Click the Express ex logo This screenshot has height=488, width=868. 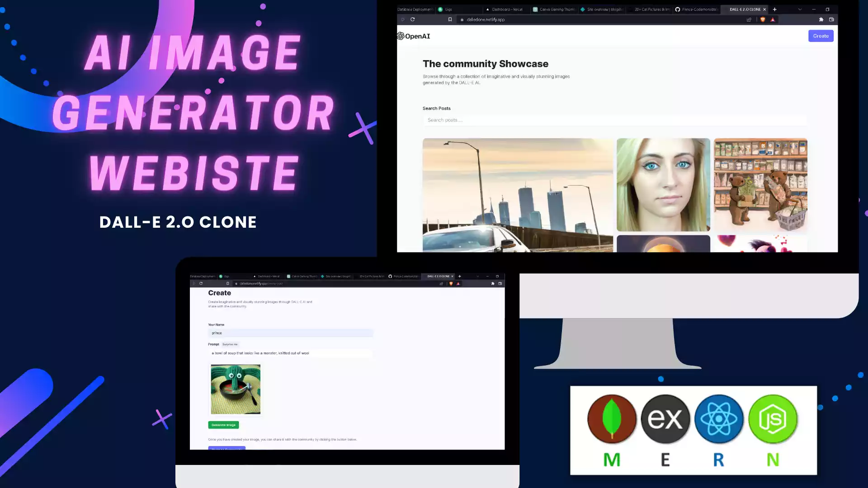click(665, 418)
